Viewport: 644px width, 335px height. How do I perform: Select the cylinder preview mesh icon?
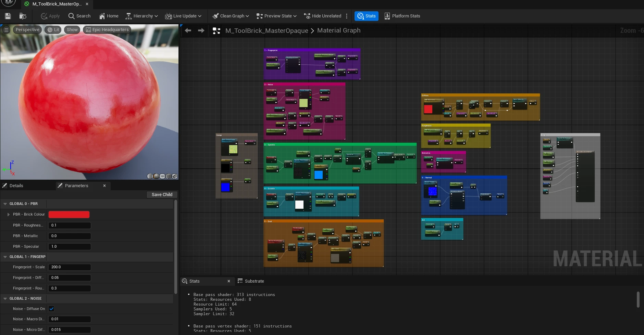pyautogui.click(x=150, y=176)
